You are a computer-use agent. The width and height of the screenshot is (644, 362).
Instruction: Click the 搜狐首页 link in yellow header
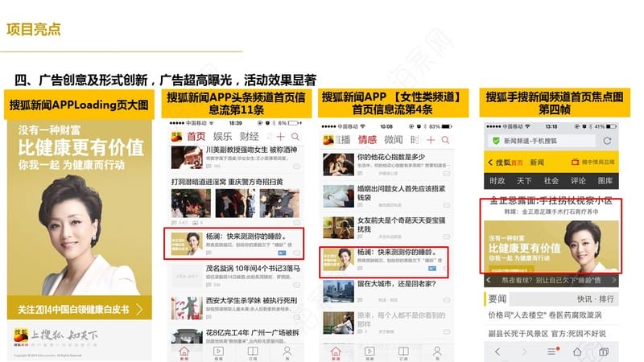pyautogui.click(x=510, y=162)
